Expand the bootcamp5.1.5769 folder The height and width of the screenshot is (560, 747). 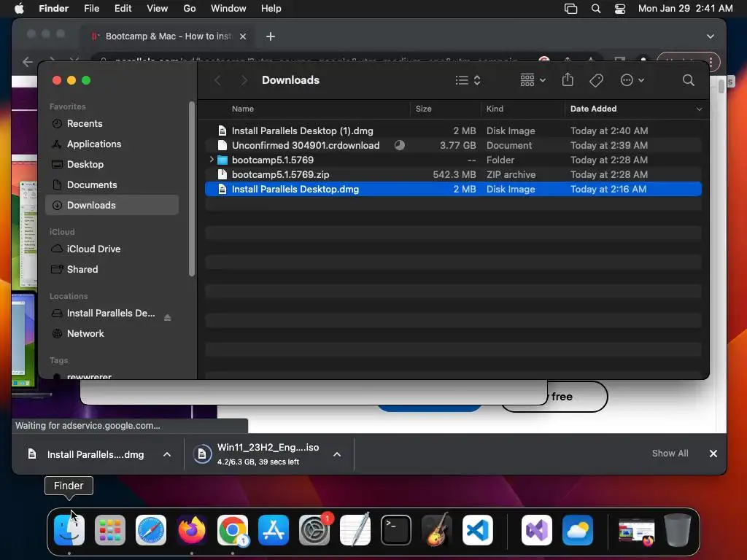tap(212, 160)
